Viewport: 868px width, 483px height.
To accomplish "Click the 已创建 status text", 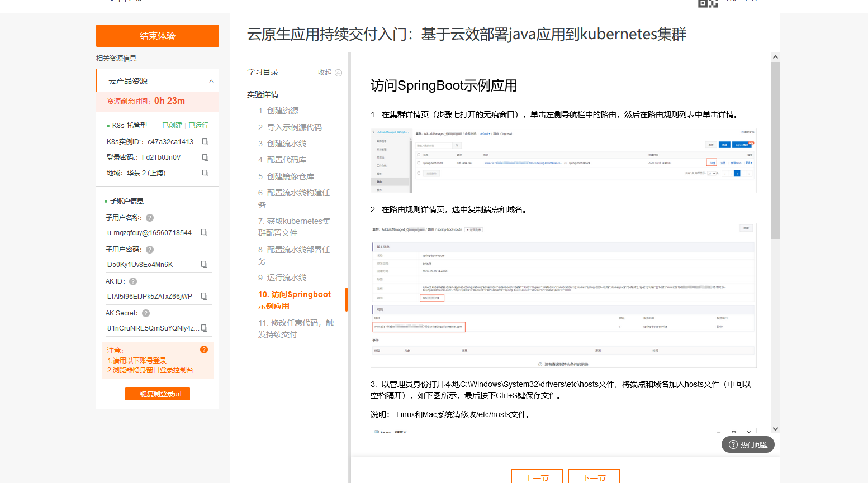I will pyautogui.click(x=172, y=126).
